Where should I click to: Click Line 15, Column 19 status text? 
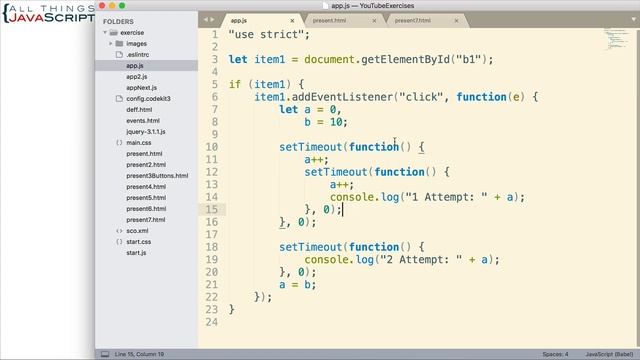(x=139, y=354)
